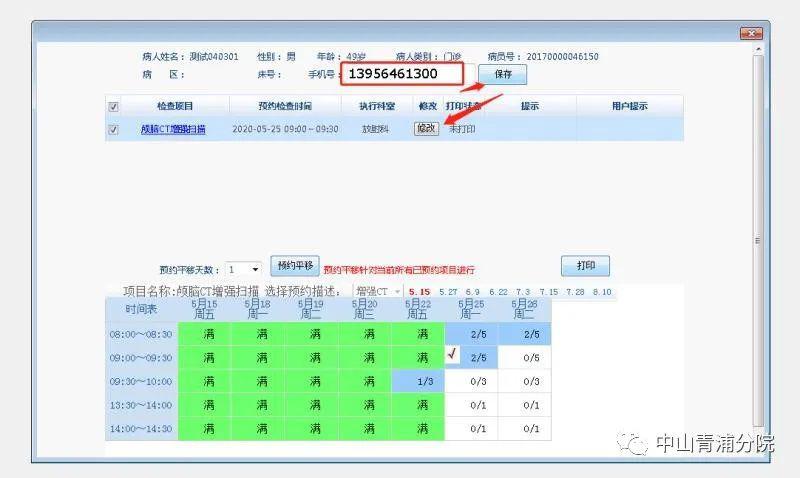Image resolution: width=800 pixels, height=478 pixels.
Task: Click the full 满 slot for 5月22 at 14:00~14:30
Action: [x=418, y=429]
